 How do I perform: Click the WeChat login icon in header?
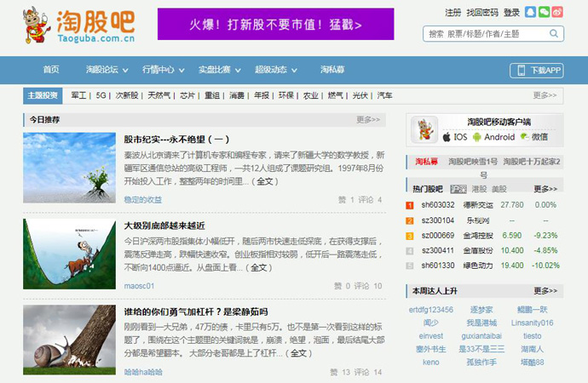tap(544, 12)
